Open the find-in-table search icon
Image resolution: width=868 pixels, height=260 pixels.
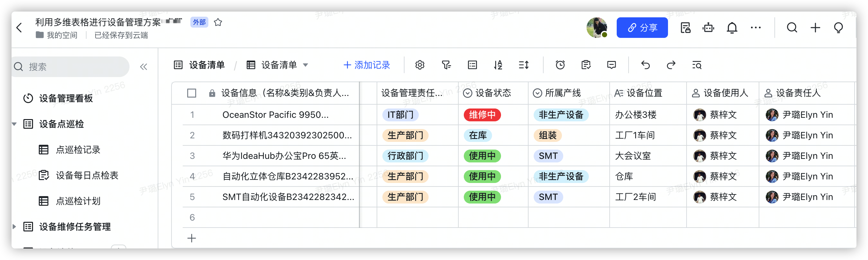coord(697,65)
